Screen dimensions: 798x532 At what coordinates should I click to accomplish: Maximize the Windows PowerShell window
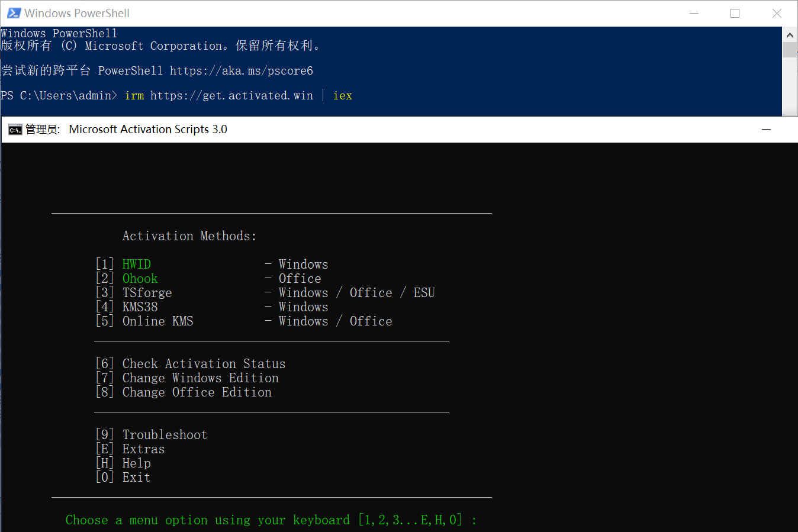tap(735, 13)
